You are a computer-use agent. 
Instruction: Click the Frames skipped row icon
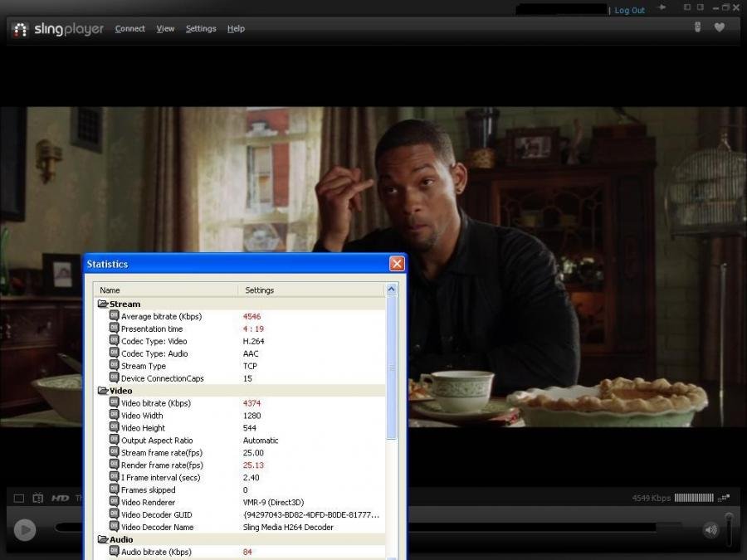tap(115, 489)
